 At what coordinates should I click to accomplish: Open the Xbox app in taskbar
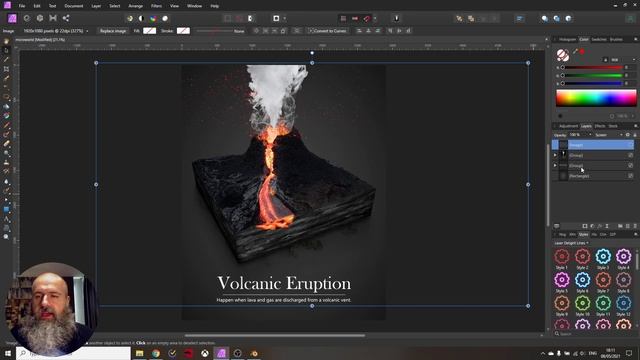pos(204,353)
